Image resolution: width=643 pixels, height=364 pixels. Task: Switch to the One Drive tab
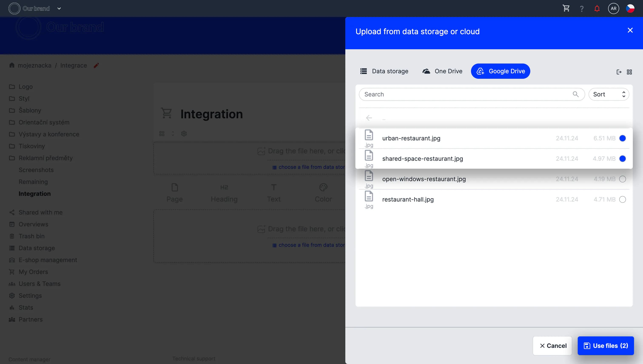(x=442, y=71)
